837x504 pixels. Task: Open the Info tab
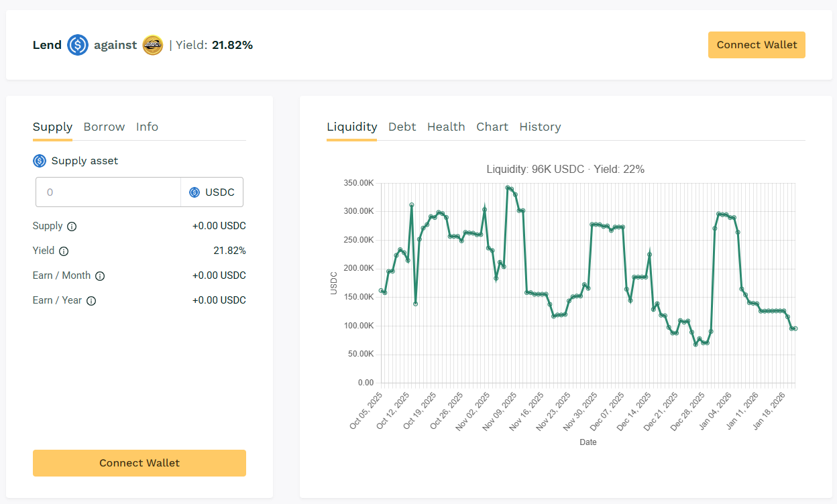click(x=147, y=127)
